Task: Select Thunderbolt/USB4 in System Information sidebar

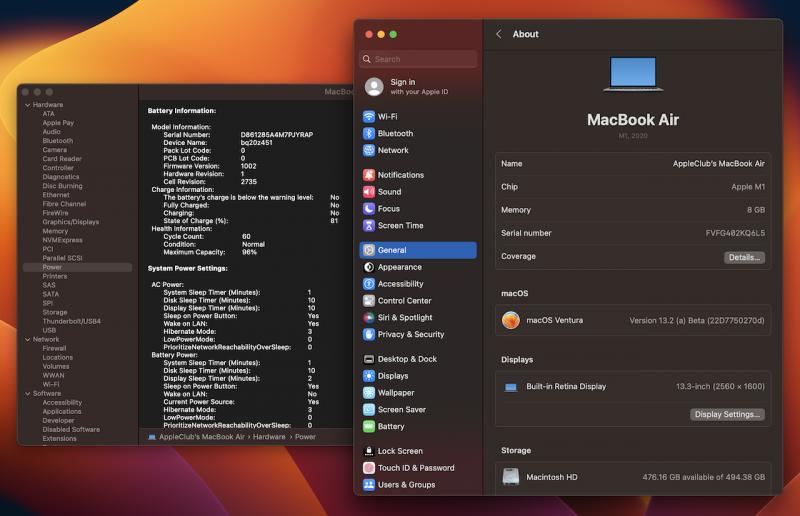Action: click(x=71, y=322)
